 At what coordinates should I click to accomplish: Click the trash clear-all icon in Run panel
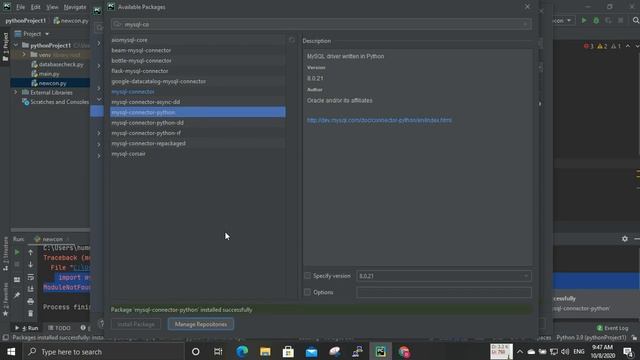[31, 313]
